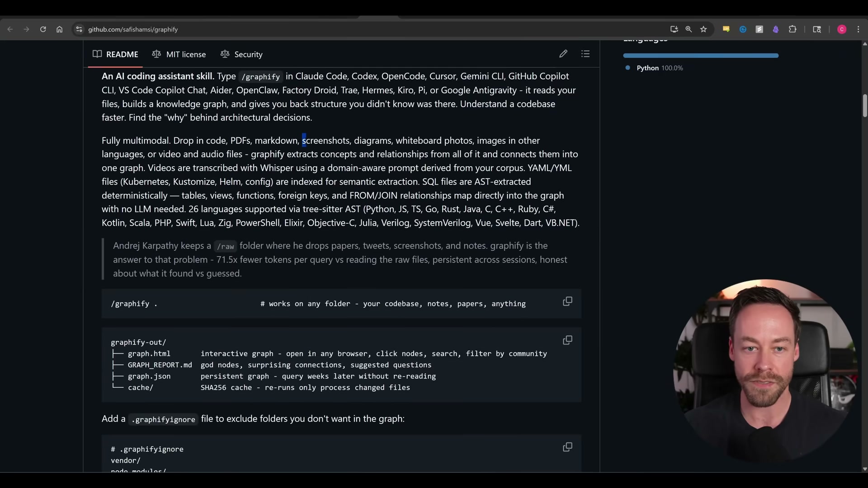Screen dimensions: 868x488
Task: Click the graph.json row in tree
Action: (x=274, y=376)
